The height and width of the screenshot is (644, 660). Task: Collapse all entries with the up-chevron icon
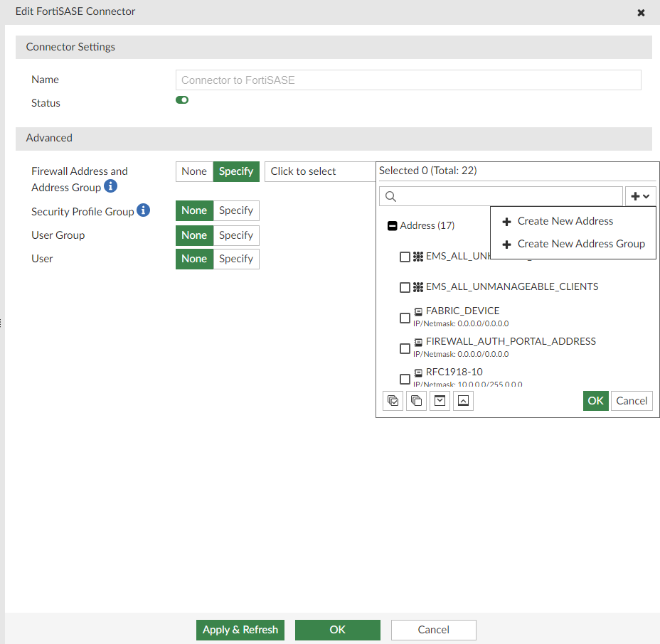pyautogui.click(x=463, y=400)
